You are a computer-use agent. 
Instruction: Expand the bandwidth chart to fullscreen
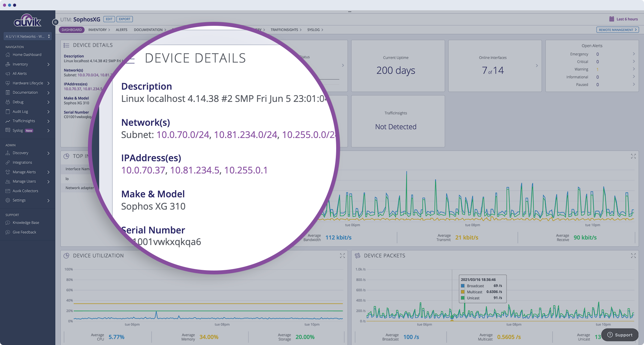[633, 156]
